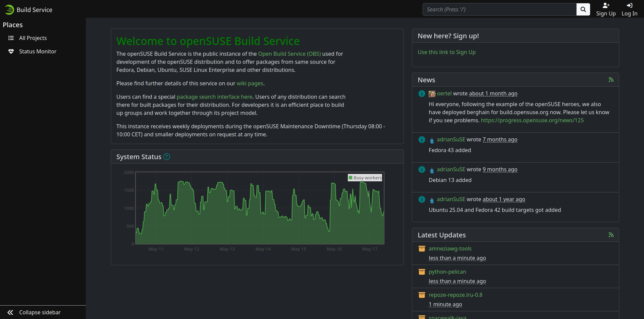644x319 pixels.
Task: Click the amneziawg-tools package box icon
Action: tap(422, 248)
